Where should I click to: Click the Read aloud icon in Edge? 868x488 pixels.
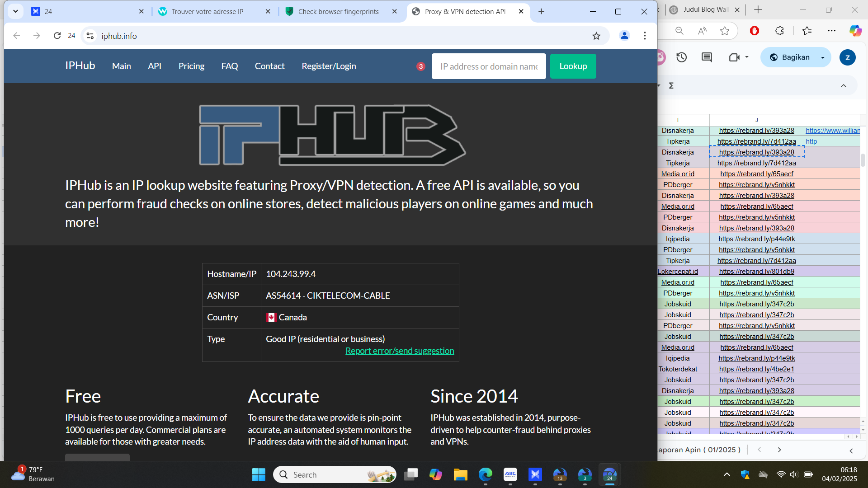pos(702,31)
